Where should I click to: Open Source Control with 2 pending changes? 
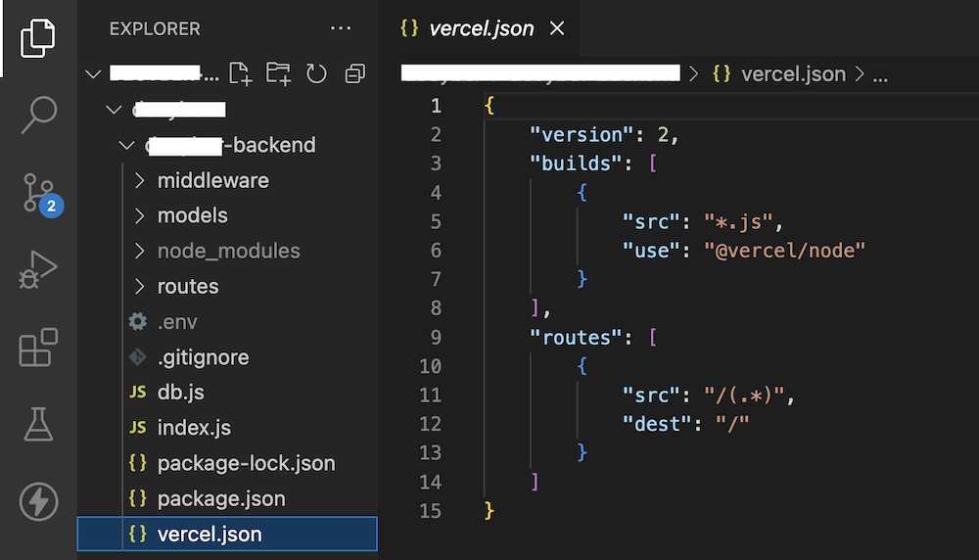pos(39,193)
